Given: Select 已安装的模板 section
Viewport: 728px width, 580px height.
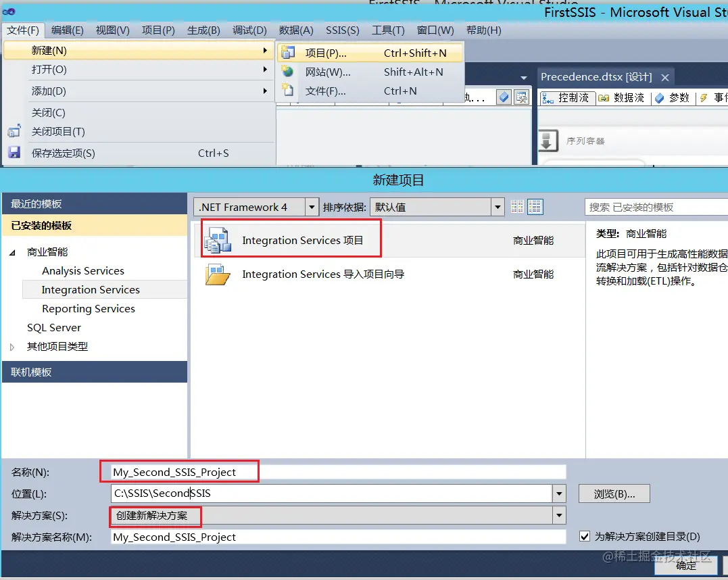Looking at the screenshot, I should [95, 226].
